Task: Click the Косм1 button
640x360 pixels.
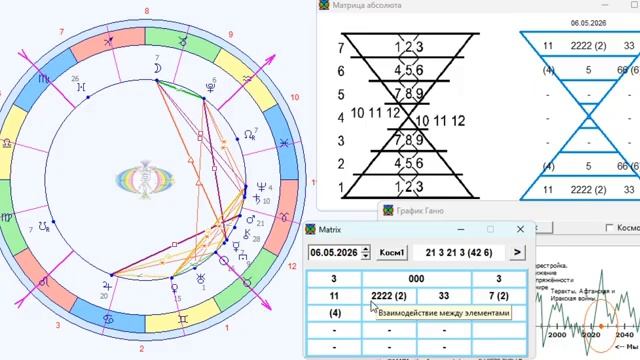Action: click(392, 253)
